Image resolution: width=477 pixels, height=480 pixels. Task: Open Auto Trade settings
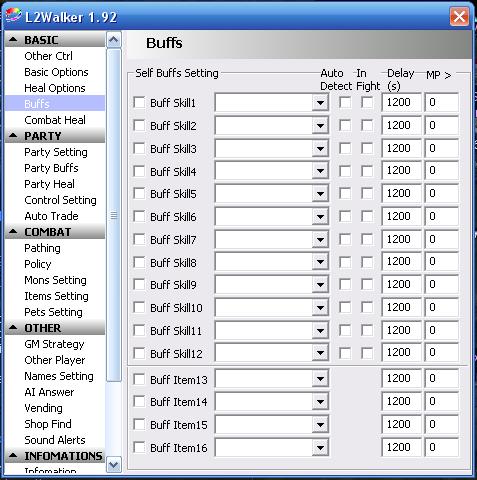coord(51,216)
